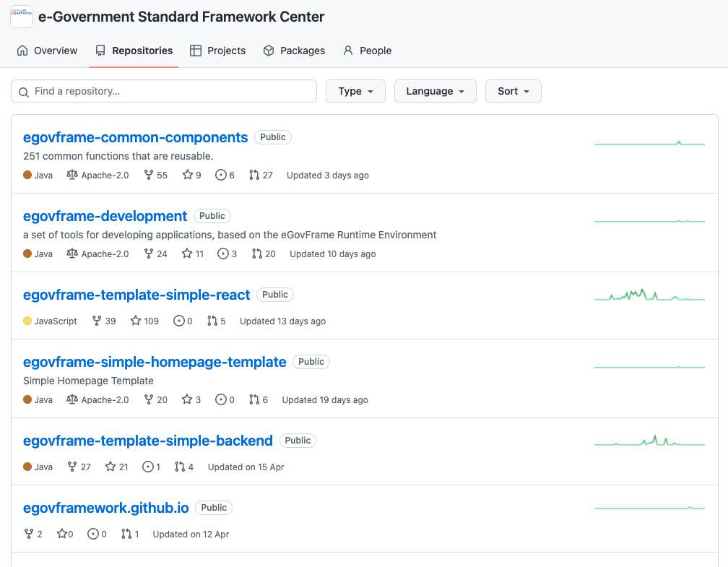Click 'Simple Homepage Template' description text
This screenshot has width=728, height=567.
[x=88, y=381]
